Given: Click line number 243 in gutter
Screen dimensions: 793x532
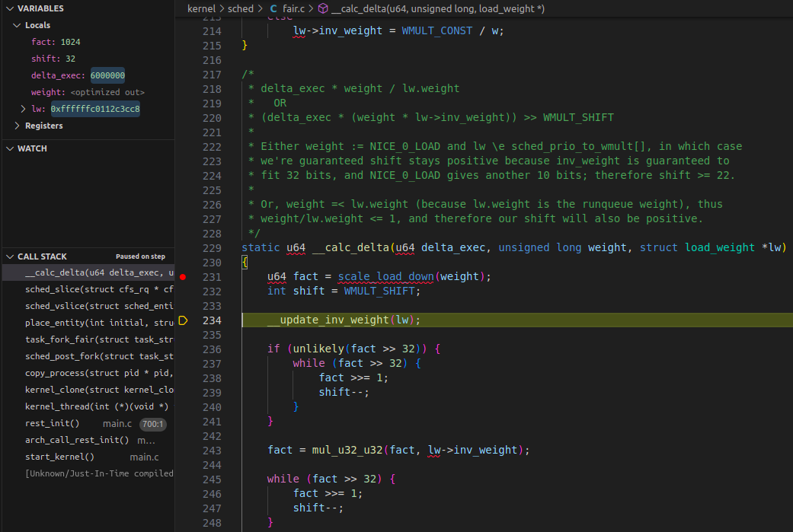Looking at the screenshot, I should [212, 451].
